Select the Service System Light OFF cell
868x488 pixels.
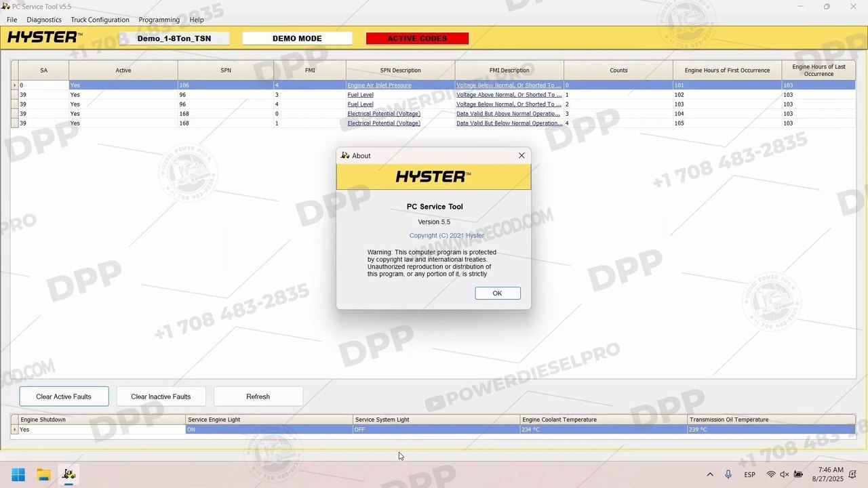click(x=437, y=430)
